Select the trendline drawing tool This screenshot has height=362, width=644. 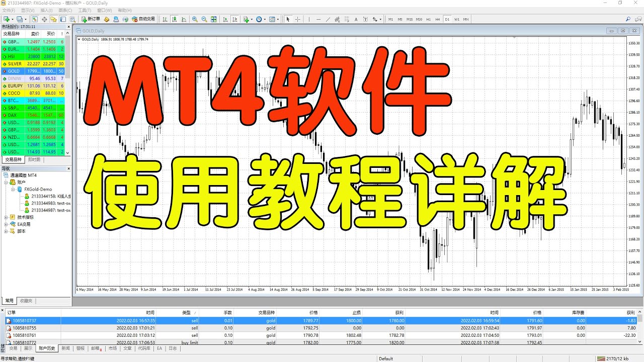[x=328, y=19]
